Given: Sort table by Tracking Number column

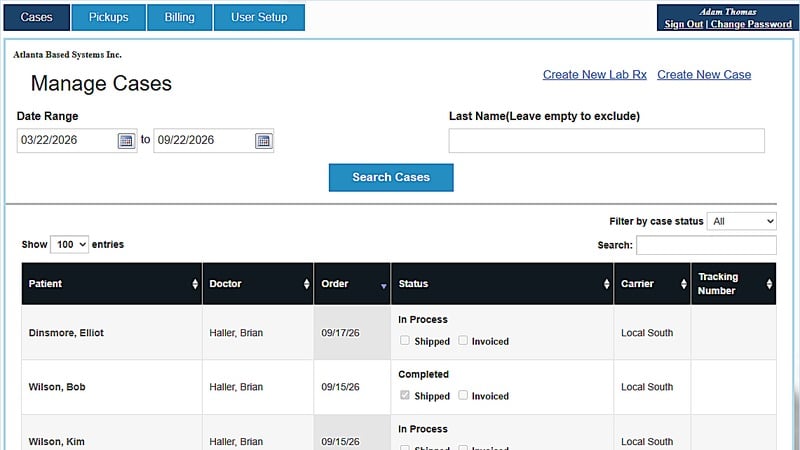Looking at the screenshot, I should 734,284.
